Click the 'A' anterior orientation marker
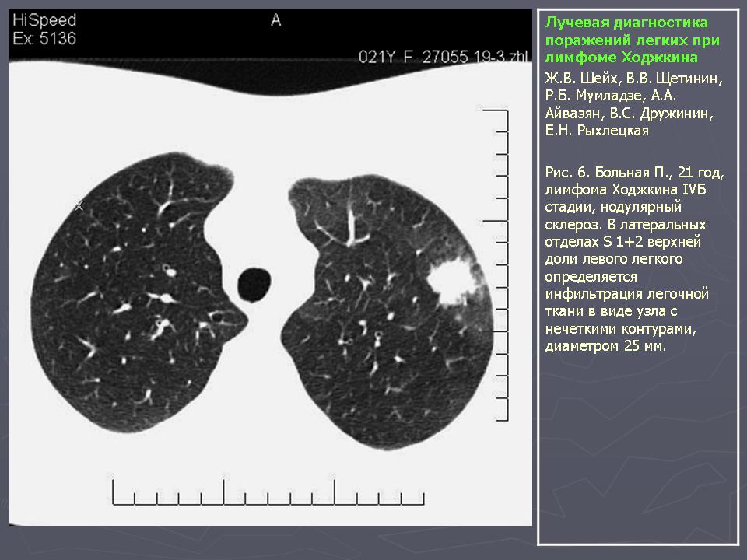 click(x=275, y=21)
